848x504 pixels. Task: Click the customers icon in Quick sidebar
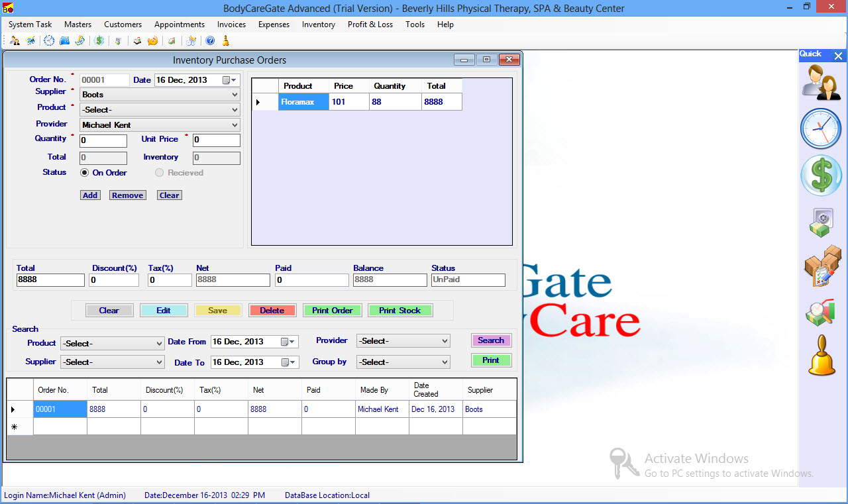coord(820,82)
